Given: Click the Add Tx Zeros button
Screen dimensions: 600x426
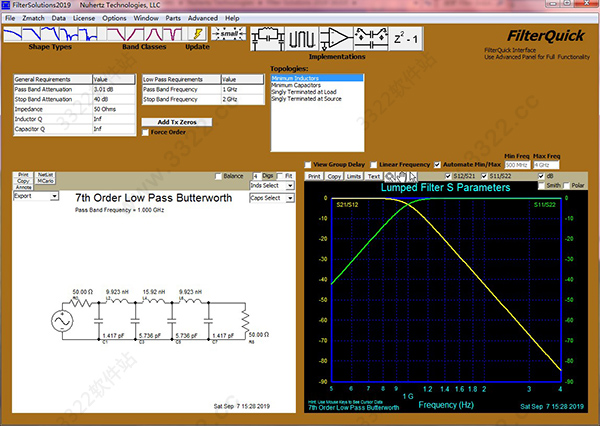Looking at the screenshot, I should 177,122.
